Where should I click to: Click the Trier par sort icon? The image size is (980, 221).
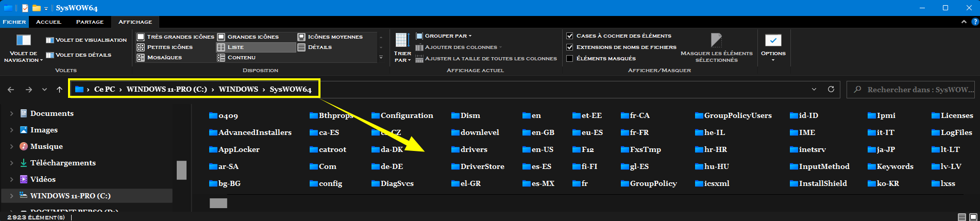[x=402, y=40]
